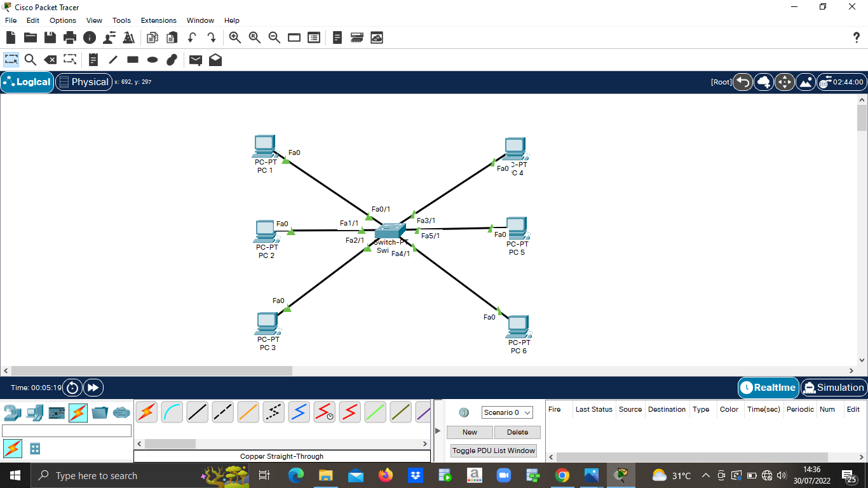Click the New file icon in the toolbar
This screenshot has height=488, width=868.
pyautogui.click(x=11, y=38)
